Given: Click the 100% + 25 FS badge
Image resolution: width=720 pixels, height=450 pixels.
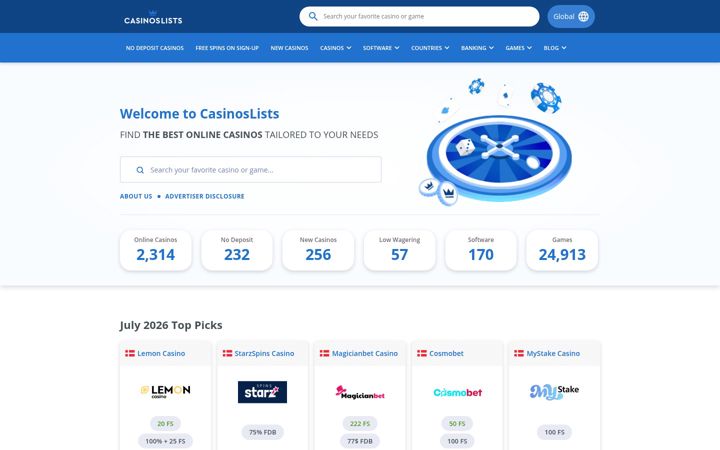Looking at the screenshot, I should (x=165, y=441).
